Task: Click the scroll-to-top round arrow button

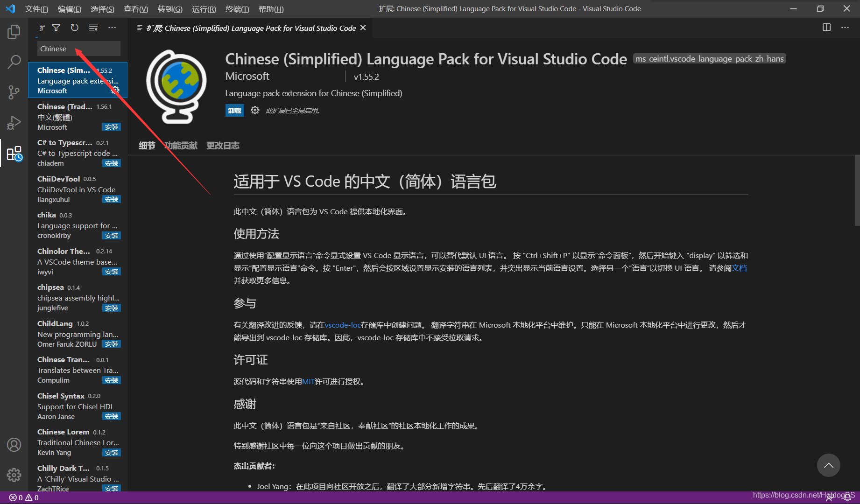Action: click(829, 465)
